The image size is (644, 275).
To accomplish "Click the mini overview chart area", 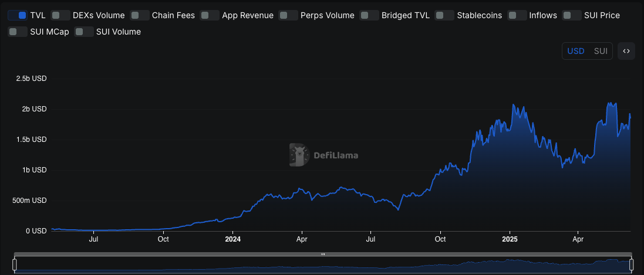I will [x=323, y=265].
